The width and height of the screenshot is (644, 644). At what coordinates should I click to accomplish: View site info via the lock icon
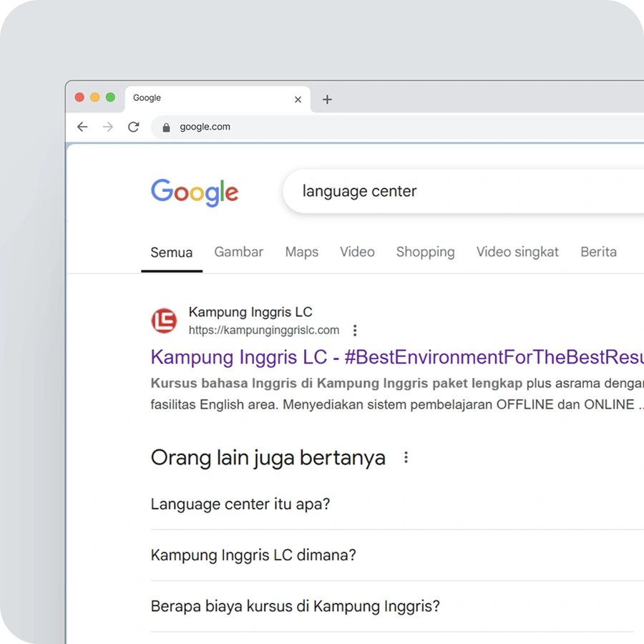167,127
